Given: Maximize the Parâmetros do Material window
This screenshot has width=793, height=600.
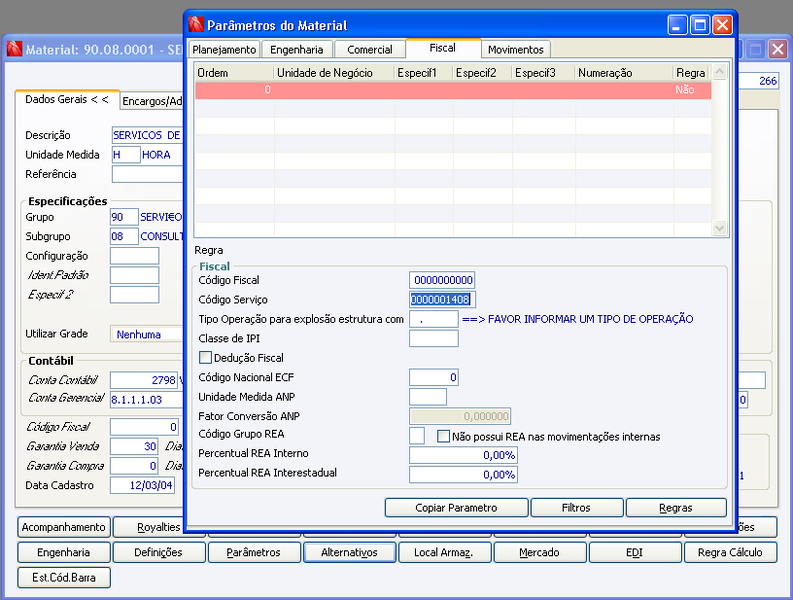Looking at the screenshot, I should pos(700,25).
